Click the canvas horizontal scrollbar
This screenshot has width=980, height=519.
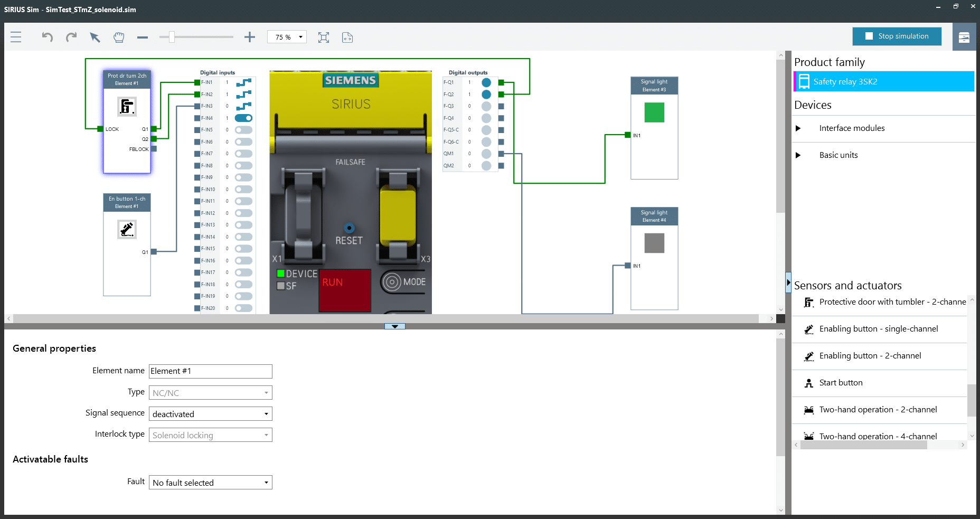click(385, 318)
